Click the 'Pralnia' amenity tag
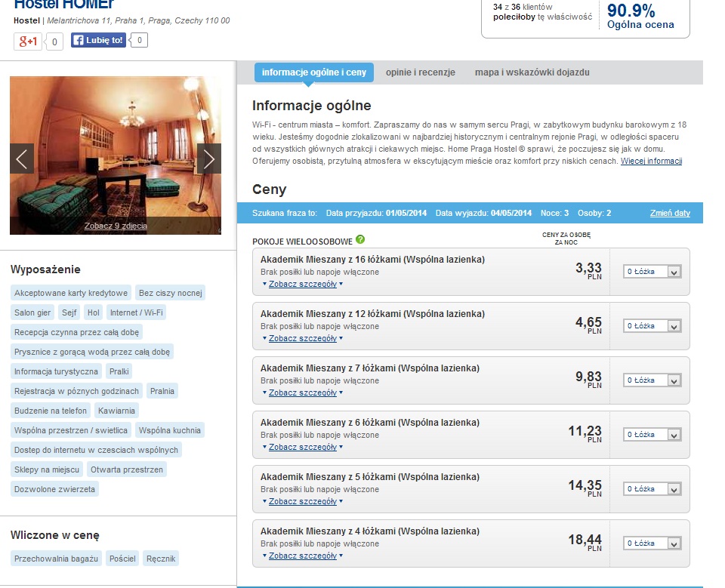 pyautogui.click(x=162, y=391)
